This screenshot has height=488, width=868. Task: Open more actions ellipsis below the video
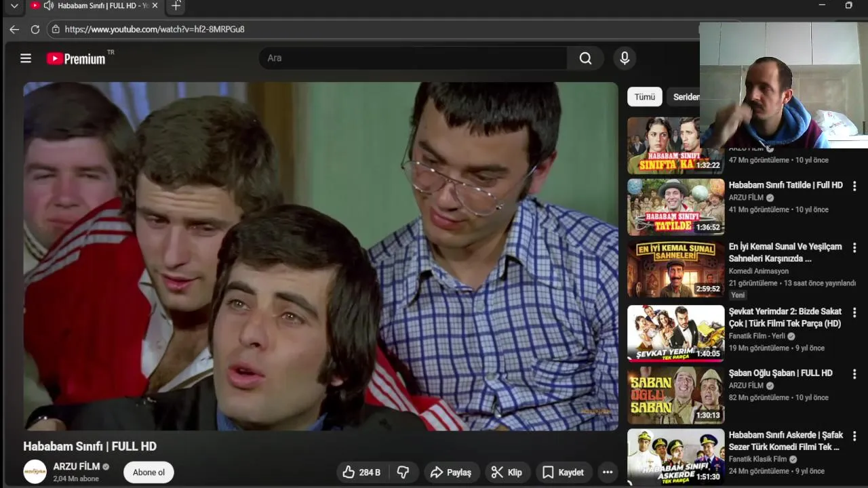pos(608,472)
